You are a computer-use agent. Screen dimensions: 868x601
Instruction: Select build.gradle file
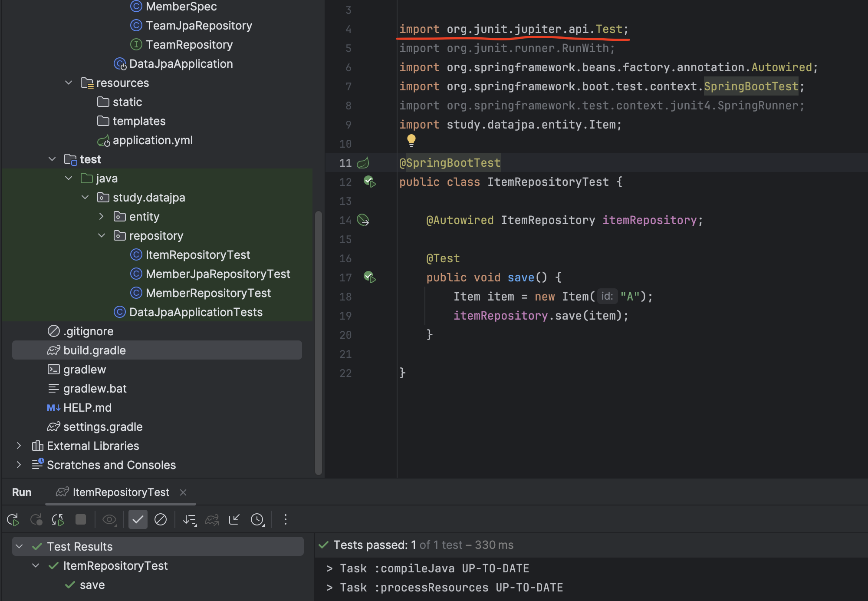tap(157, 350)
